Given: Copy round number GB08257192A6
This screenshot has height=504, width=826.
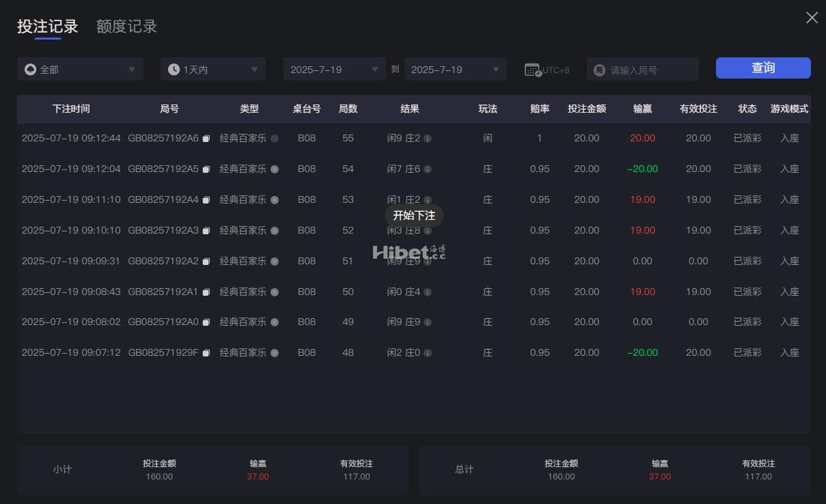Looking at the screenshot, I should [x=206, y=139].
